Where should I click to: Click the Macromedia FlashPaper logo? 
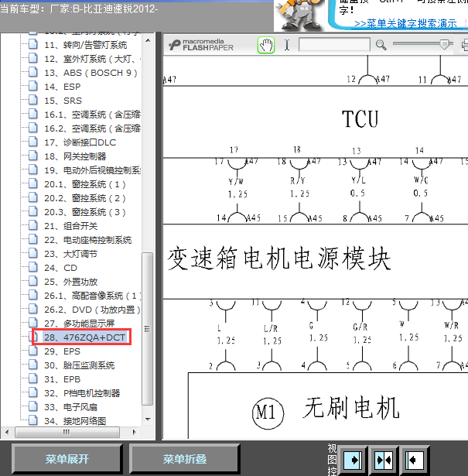click(201, 45)
